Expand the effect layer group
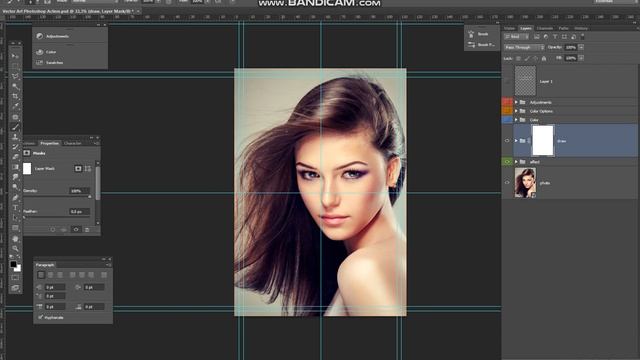 click(x=516, y=162)
